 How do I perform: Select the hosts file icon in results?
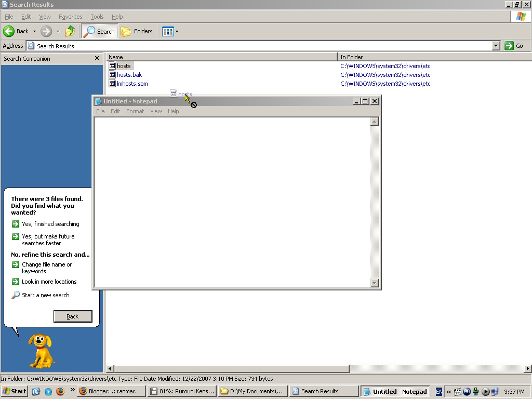(112, 66)
